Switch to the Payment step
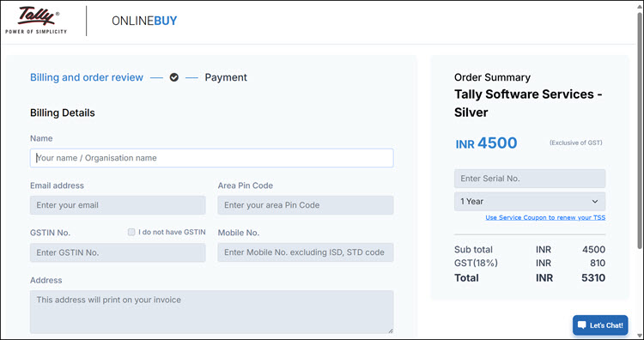Image resolution: width=644 pixels, height=340 pixels. [226, 77]
